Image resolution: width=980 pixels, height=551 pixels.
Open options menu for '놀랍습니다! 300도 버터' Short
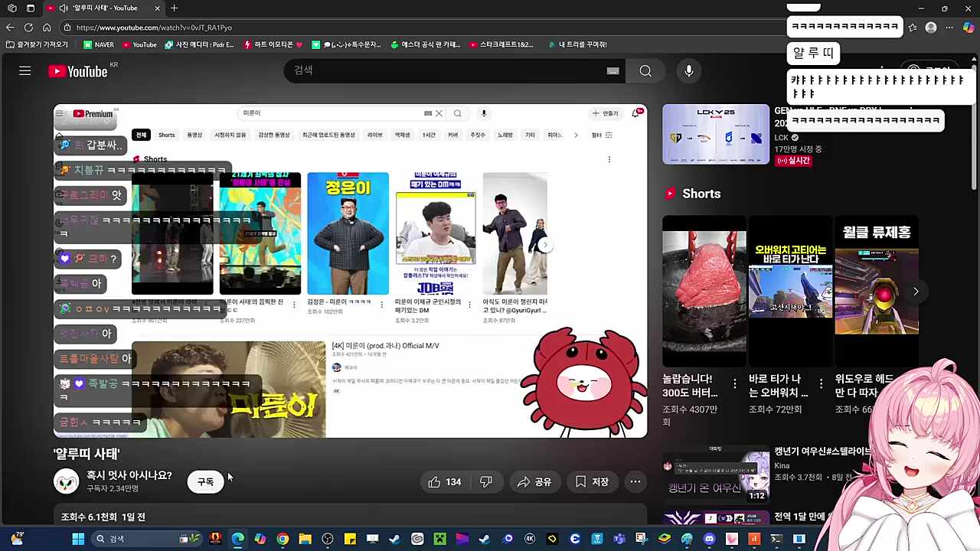tap(735, 383)
